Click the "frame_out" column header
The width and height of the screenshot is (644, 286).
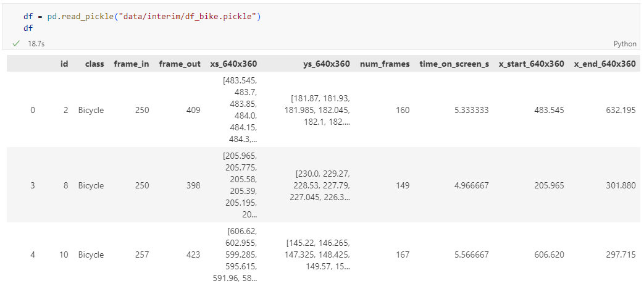(x=179, y=64)
